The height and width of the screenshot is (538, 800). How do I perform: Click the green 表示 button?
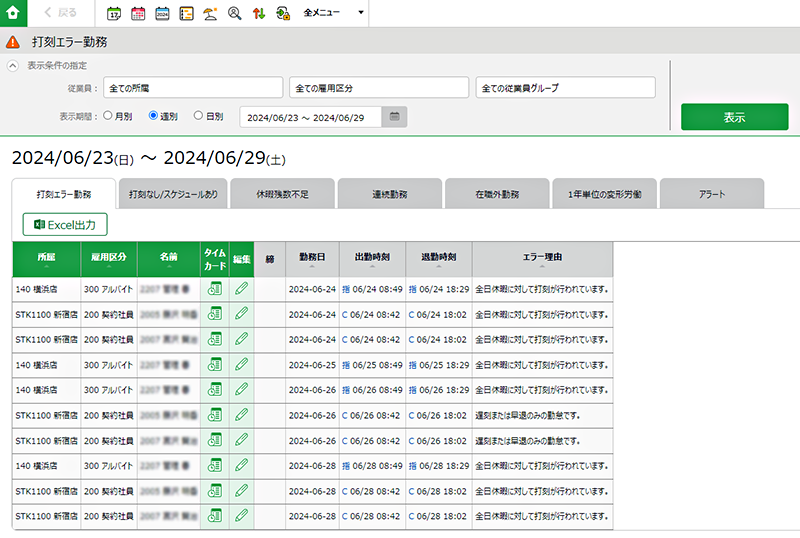click(x=734, y=117)
